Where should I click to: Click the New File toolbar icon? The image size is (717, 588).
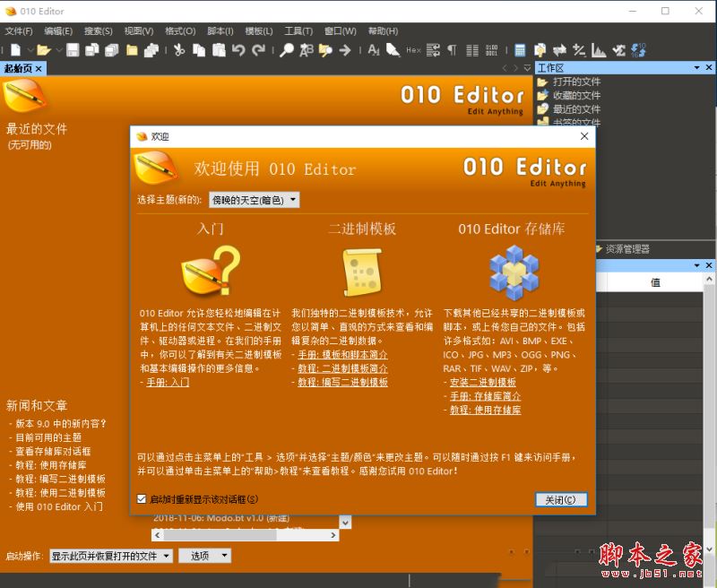(15, 49)
